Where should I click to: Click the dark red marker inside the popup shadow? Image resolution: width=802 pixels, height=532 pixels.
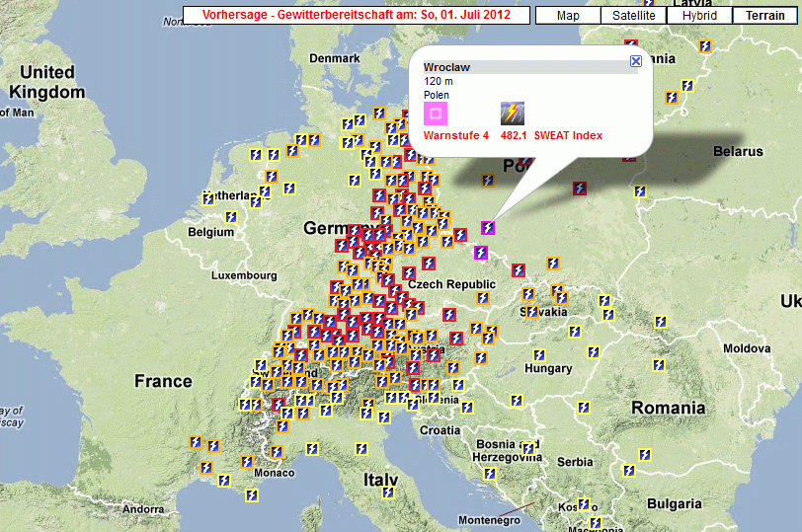tap(580, 189)
